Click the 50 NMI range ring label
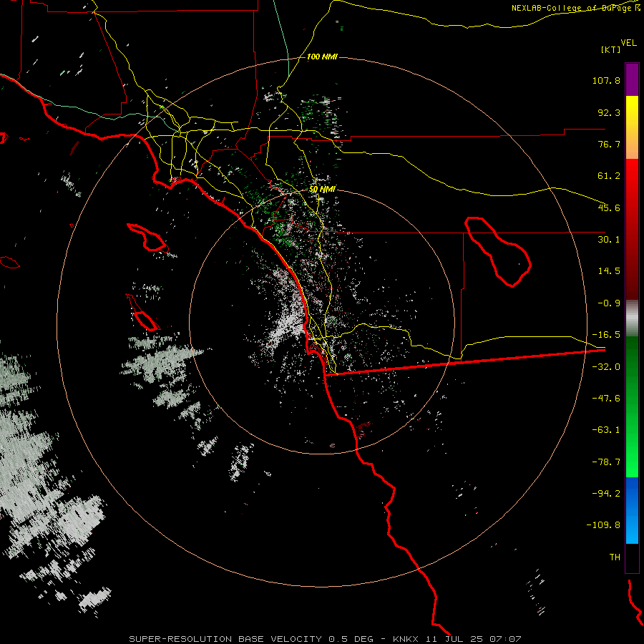644x644 pixels. [322, 190]
